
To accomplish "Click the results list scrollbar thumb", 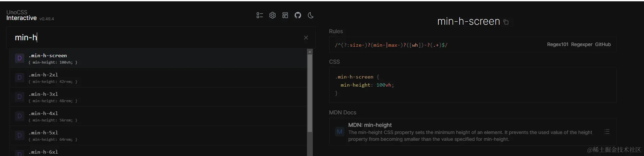I will point(310,93).
